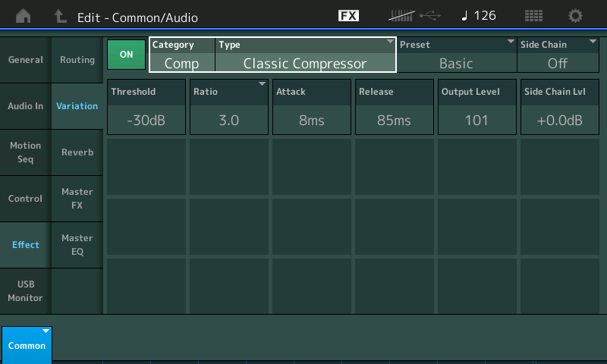Toggle the Variation effect ON switch
Image resolution: width=607 pixels, height=364 pixels.
point(126,55)
